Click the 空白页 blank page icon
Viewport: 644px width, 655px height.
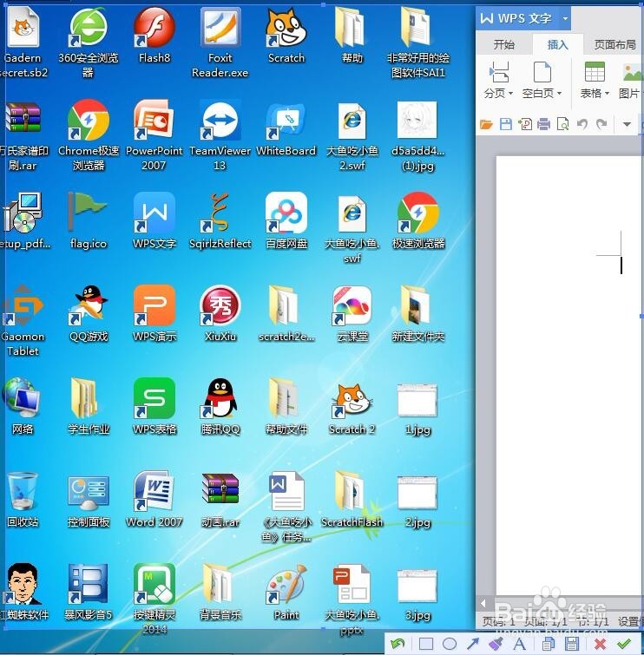pos(542,72)
